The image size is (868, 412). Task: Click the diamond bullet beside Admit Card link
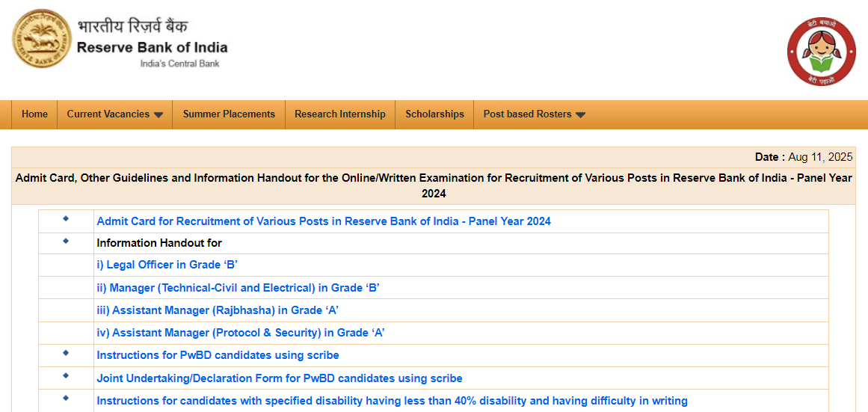coord(66,218)
